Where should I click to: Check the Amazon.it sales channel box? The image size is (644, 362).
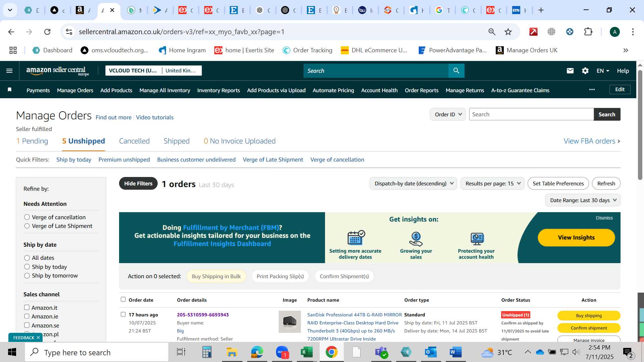(x=26, y=307)
